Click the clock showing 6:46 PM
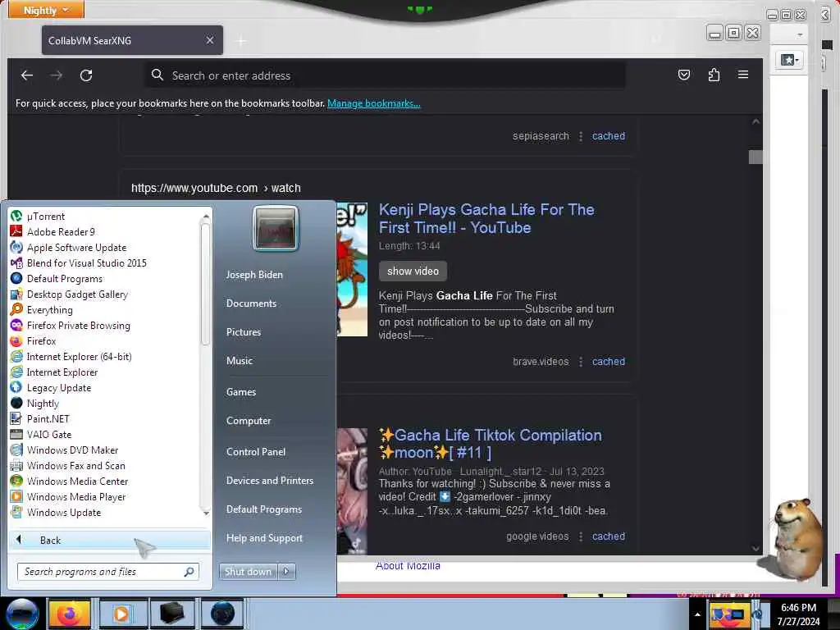 799,608
